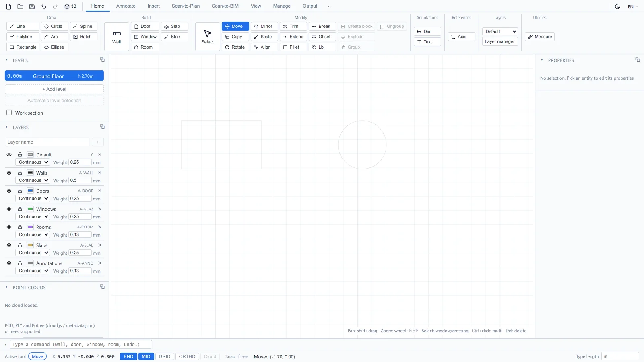Open the Measure utility
This screenshot has height=362, width=644.
[540, 37]
